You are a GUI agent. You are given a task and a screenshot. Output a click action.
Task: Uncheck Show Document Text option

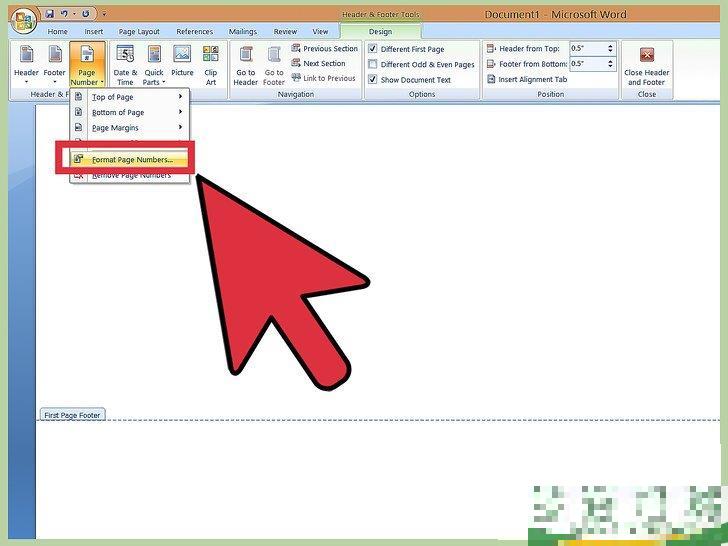tap(373, 80)
